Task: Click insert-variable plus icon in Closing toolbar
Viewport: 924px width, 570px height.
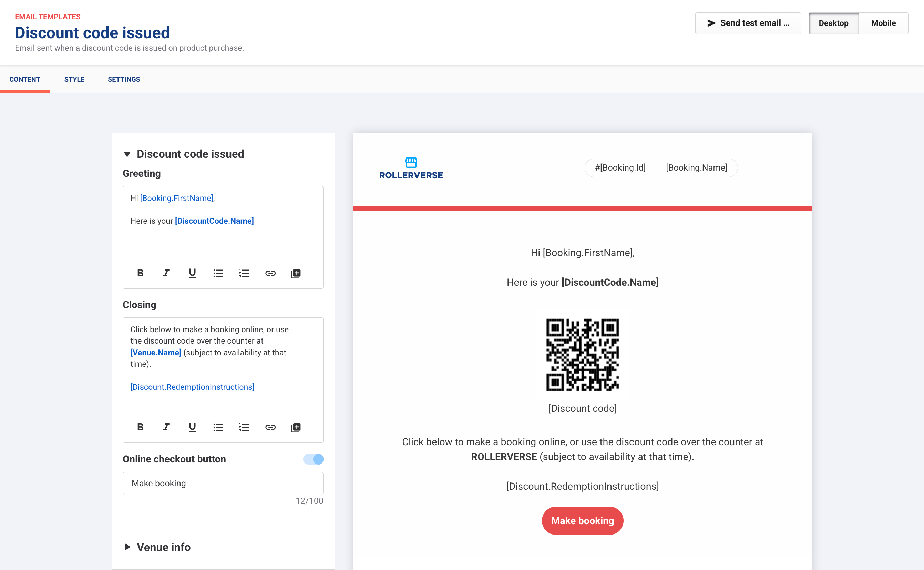Action: pyautogui.click(x=296, y=427)
